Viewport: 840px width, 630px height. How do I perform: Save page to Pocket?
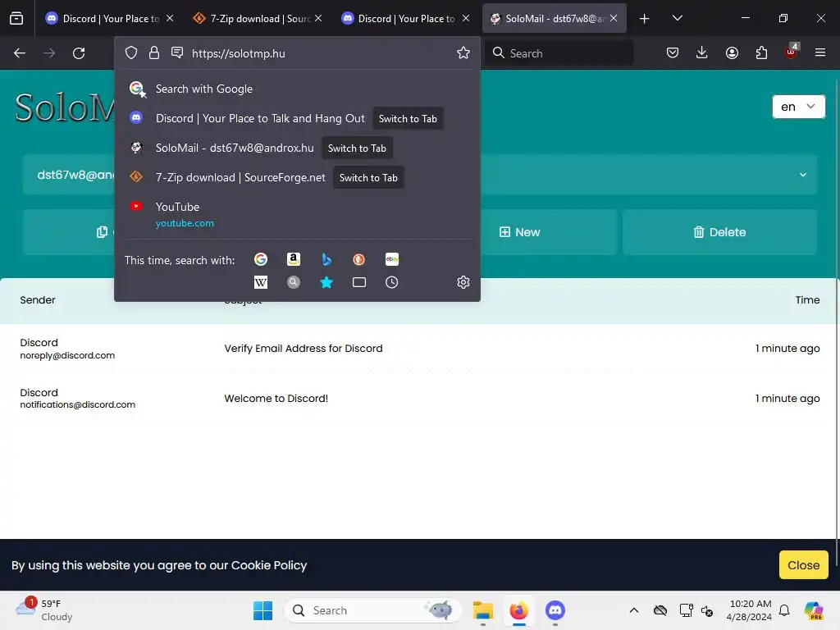(x=673, y=52)
